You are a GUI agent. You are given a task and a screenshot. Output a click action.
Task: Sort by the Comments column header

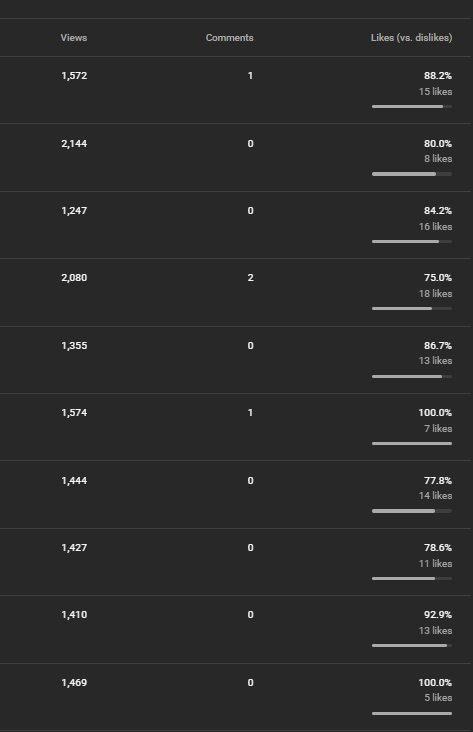point(230,38)
